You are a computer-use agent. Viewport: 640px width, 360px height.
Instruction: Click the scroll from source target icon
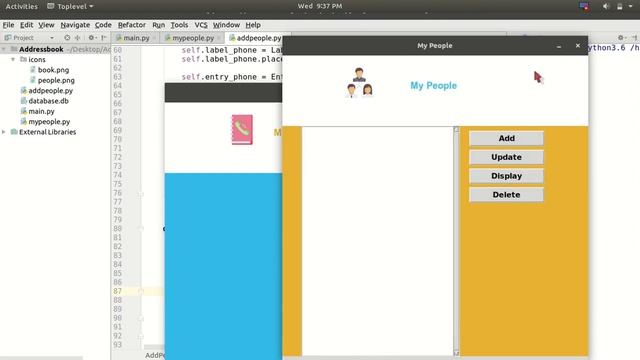click(x=67, y=38)
